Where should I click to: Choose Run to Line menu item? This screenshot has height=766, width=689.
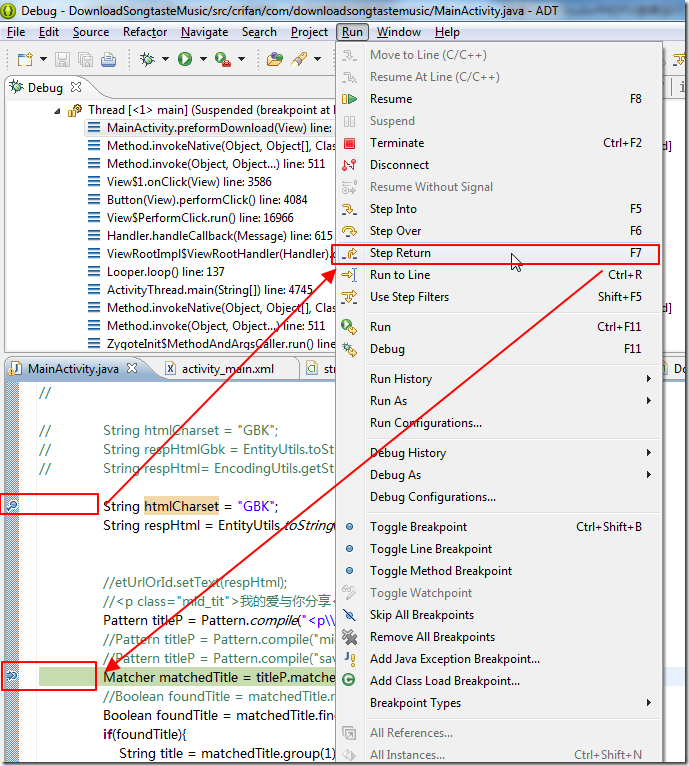pos(498,275)
